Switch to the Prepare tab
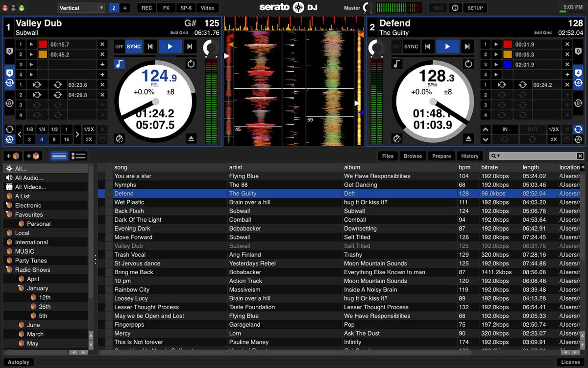 [441, 156]
